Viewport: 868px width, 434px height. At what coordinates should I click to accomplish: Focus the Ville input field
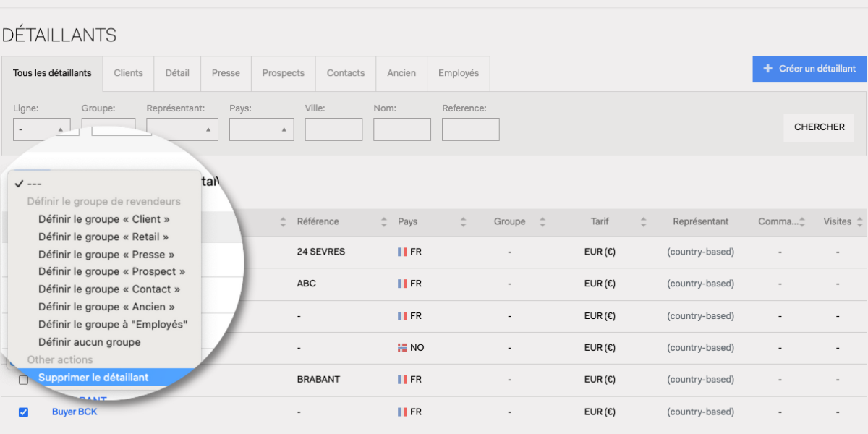[x=333, y=129]
